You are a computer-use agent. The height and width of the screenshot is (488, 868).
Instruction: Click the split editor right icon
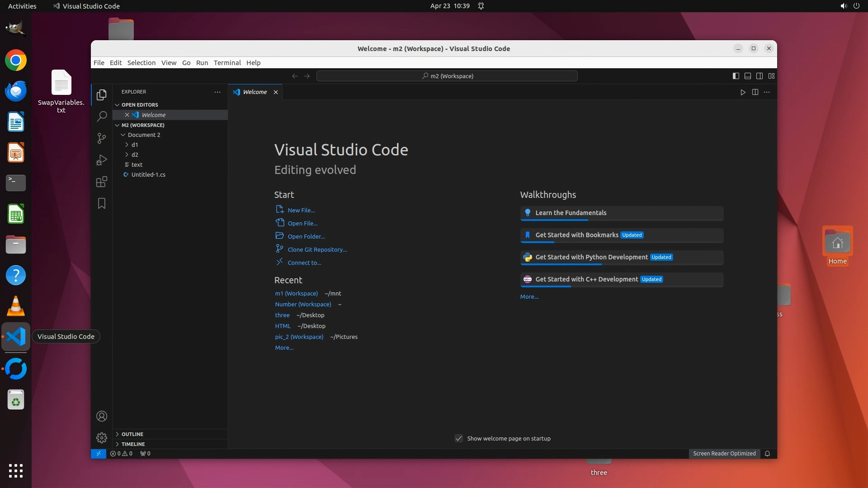tap(755, 92)
